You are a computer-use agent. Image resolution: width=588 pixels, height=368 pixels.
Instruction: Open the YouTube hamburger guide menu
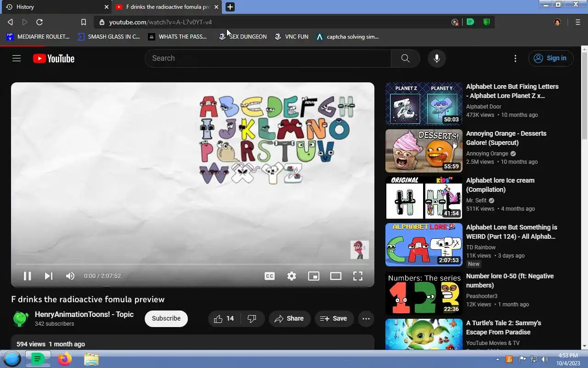pyautogui.click(x=17, y=58)
